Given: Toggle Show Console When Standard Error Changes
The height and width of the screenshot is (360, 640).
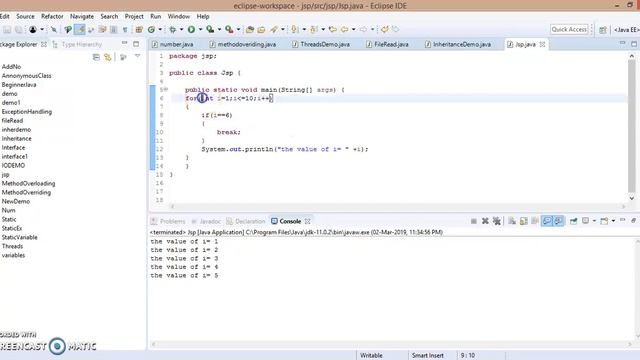Looking at the screenshot, I should (558, 221).
